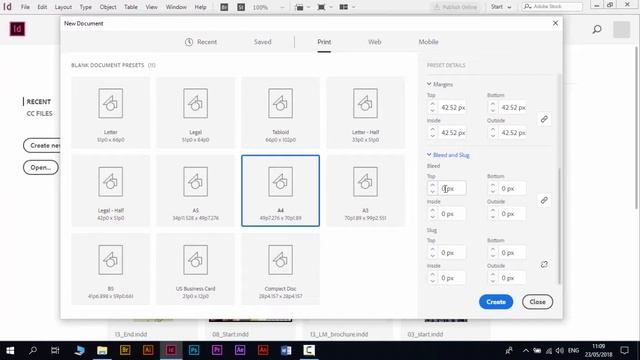This screenshot has height=360, width=640.
Task: Open the Windows Start menu
Action: point(10,350)
